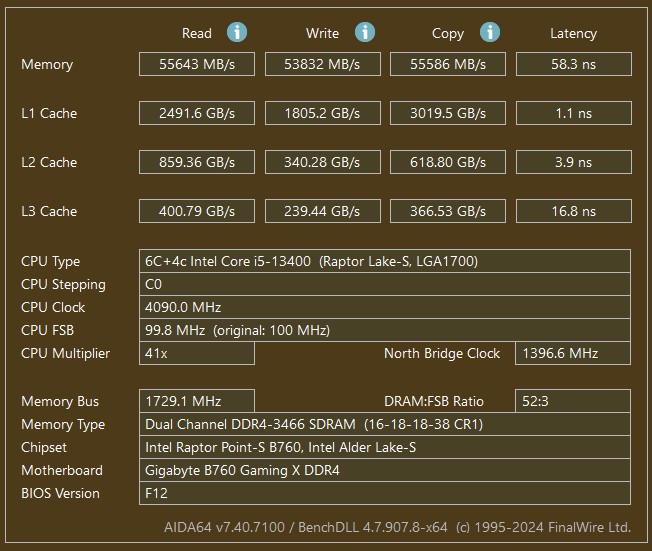Click the AIDA64 v7.40.7100 version footer text
This screenshot has height=551, width=652.
tap(397, 527)
